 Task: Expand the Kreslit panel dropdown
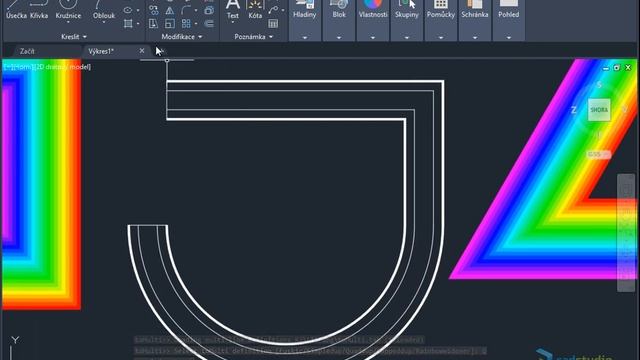pyautogui.click(x=74, y=37)
